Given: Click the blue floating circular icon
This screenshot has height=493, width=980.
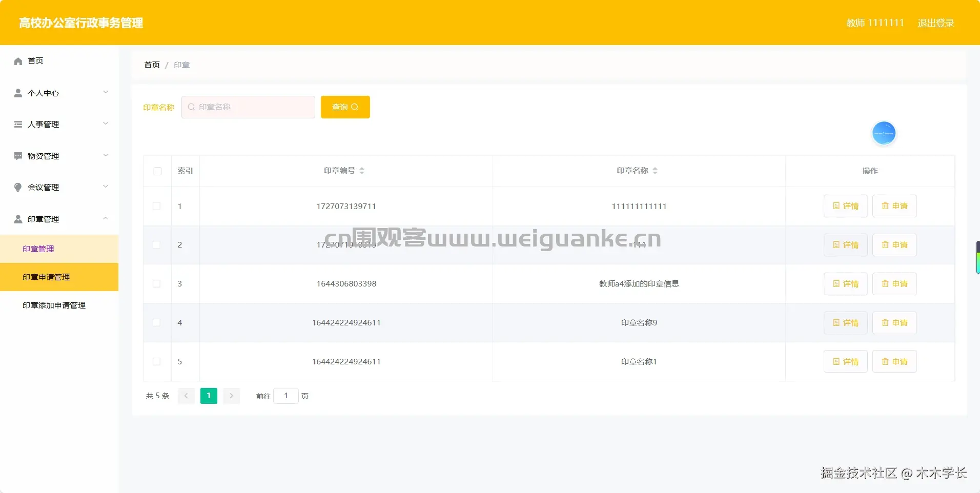Looking at the screenshot, I should point(884,133).
